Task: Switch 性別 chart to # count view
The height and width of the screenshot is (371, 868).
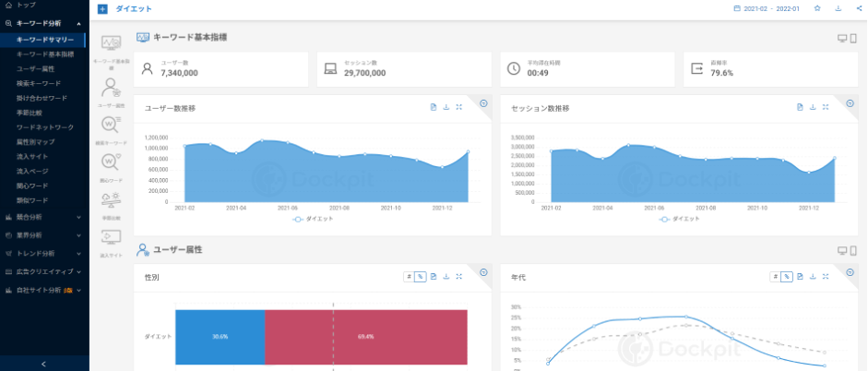Action: click(409, 277)
